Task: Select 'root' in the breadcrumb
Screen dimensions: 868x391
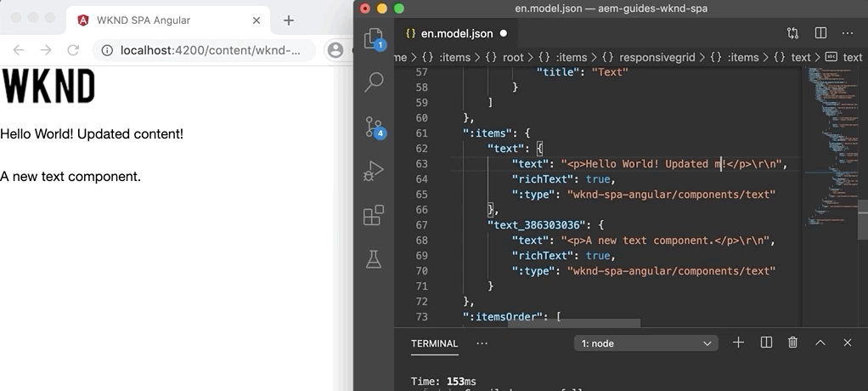Action: click(x=513, y=57)
